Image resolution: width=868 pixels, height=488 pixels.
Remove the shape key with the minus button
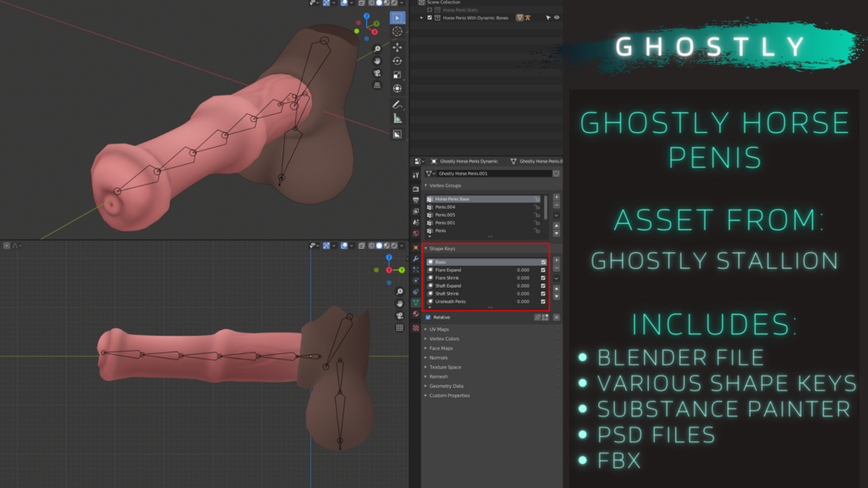[556, 269]
